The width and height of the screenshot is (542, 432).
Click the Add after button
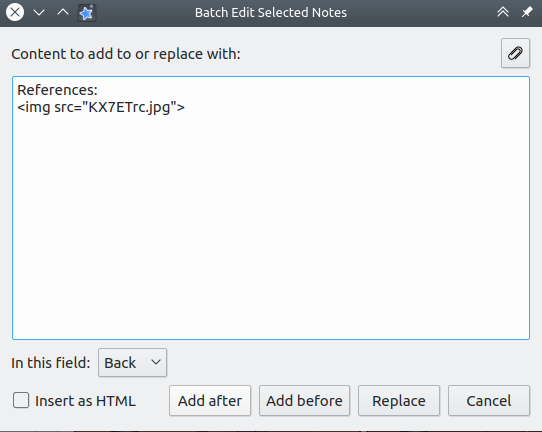point(210,401)
